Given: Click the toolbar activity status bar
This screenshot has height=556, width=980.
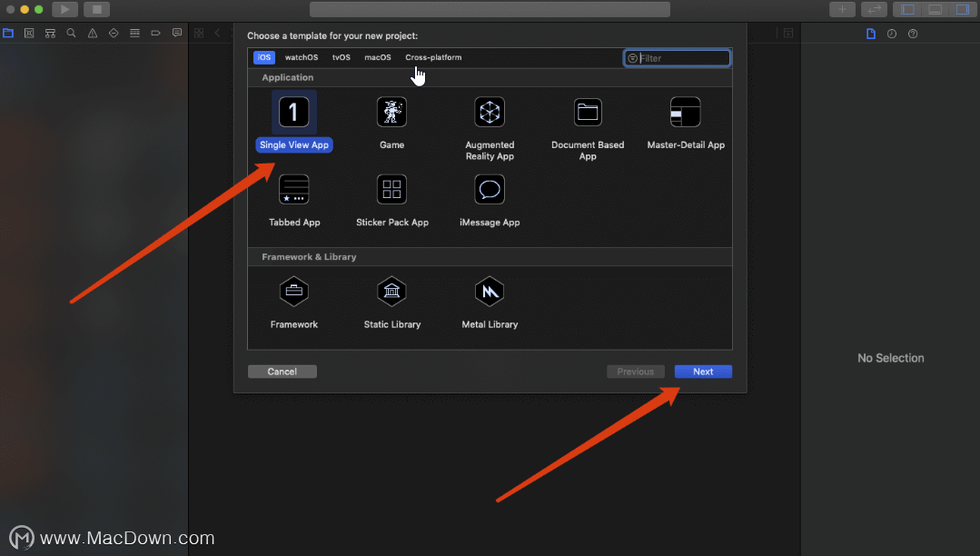Looking at the screenshot, I should [x=490, y=9].
